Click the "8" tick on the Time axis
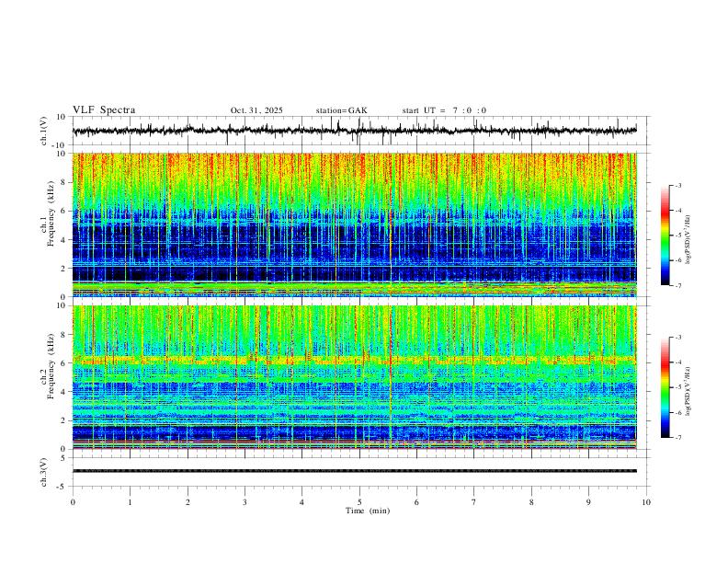Image resolution: width=728 pixels, height=563 pixels. coord(531,502)
